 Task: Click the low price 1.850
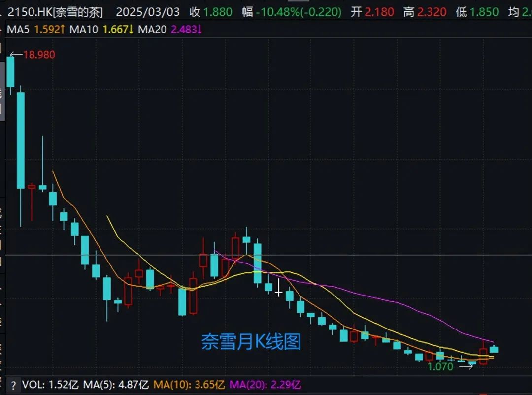484,12
